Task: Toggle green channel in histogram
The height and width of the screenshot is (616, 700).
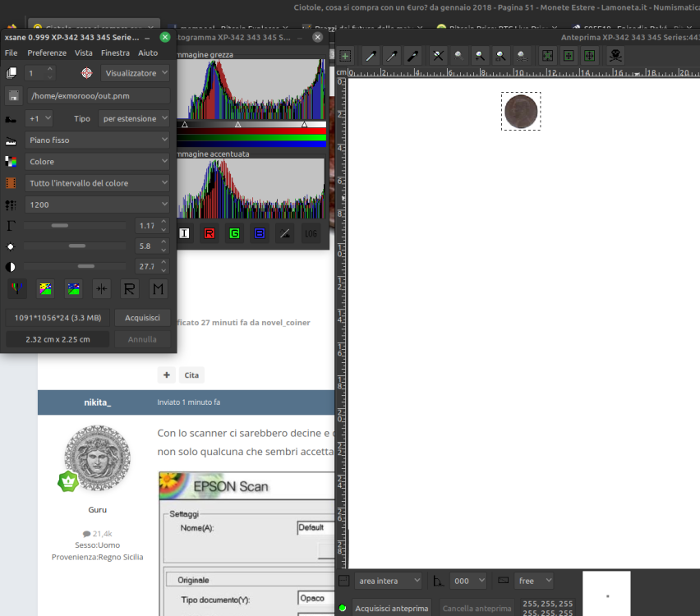Action: (234, 234)
